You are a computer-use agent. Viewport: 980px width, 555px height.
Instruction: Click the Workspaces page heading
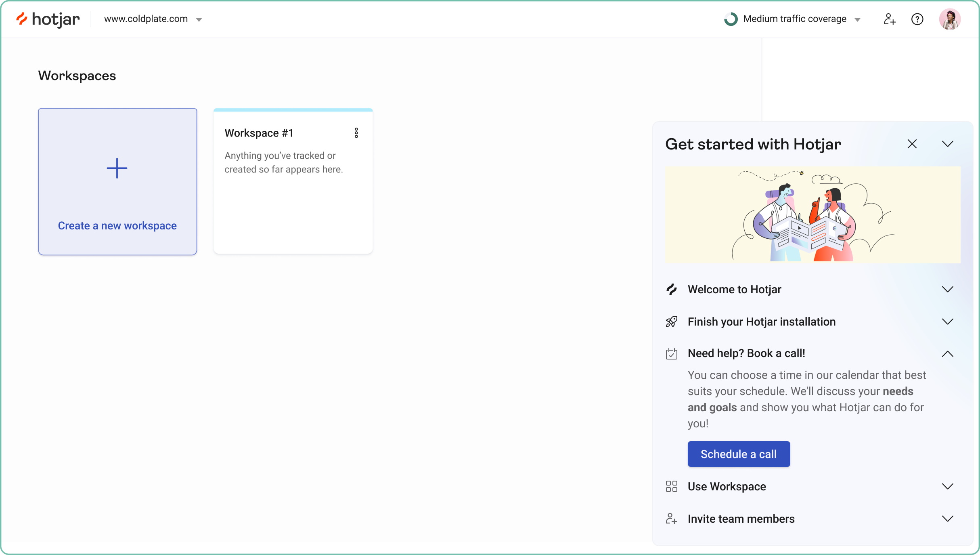pos(77,76)
